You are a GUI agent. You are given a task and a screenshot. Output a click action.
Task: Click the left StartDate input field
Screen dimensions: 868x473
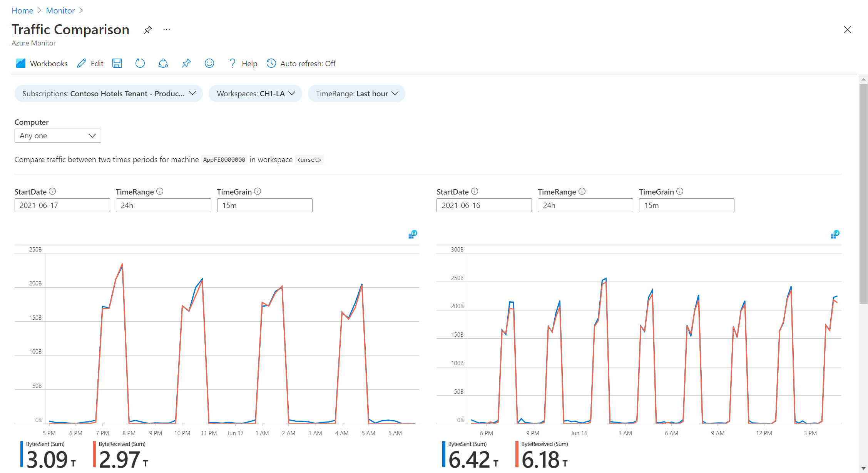62,205
